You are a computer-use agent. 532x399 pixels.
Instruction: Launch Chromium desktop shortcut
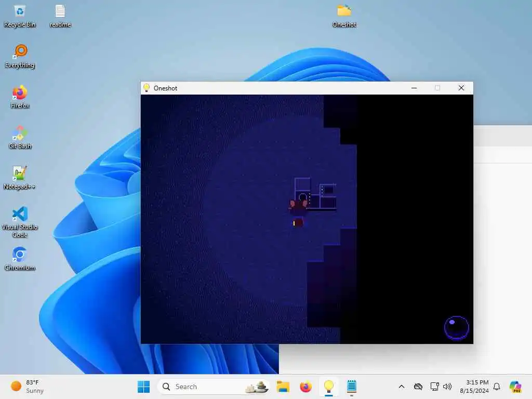click(x=20, y=259)
